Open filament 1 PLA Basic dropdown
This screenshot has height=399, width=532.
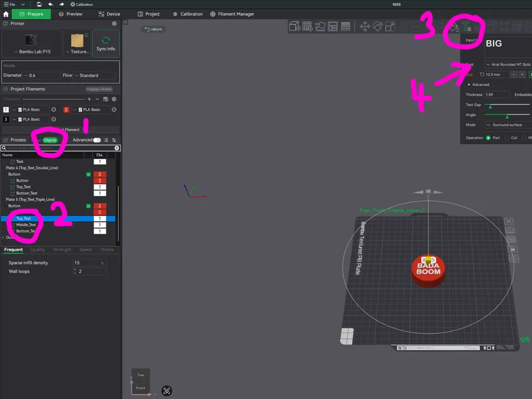coord(30,110)
